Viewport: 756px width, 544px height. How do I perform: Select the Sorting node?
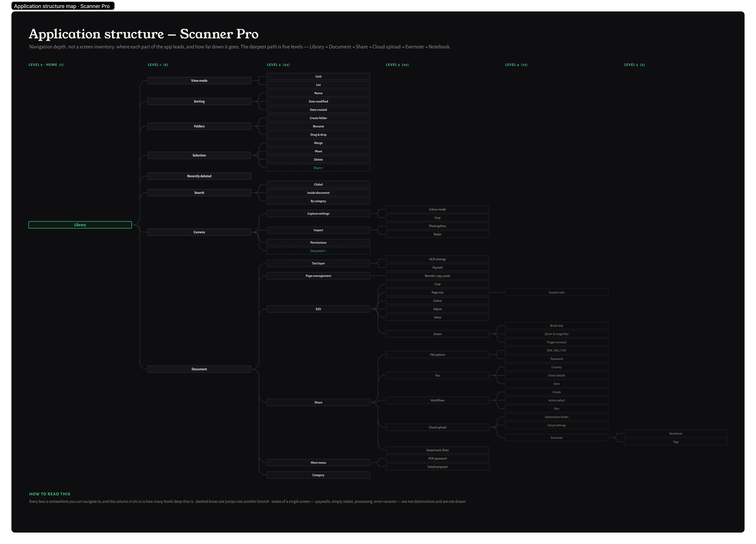tap(199, 101)
